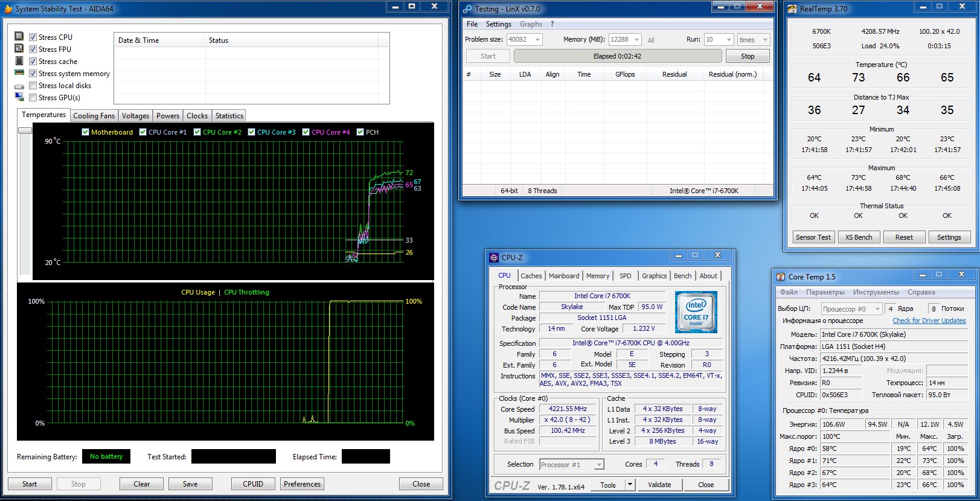Click the AIDA64 flame icon in title bar

coord(8,9)
